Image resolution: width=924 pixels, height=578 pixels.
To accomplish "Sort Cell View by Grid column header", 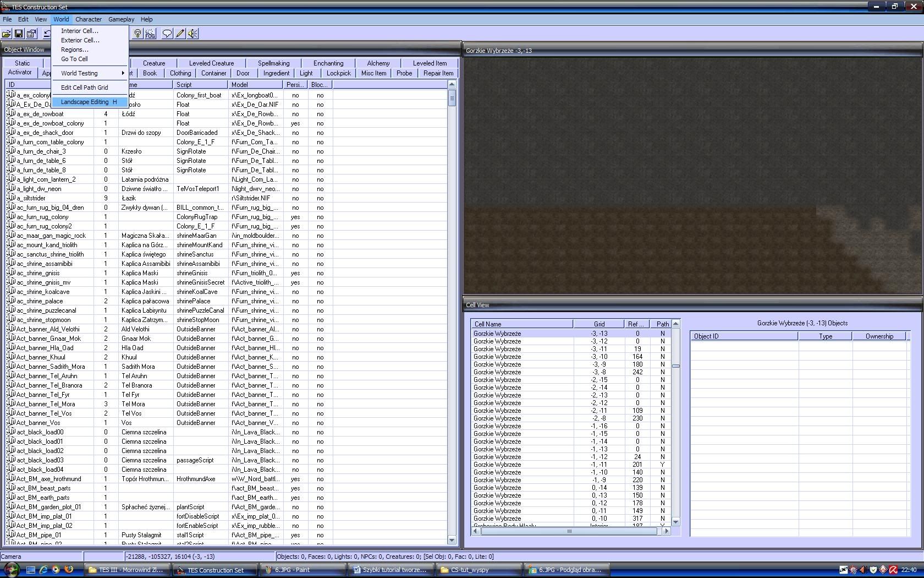I will coord(598,324).
